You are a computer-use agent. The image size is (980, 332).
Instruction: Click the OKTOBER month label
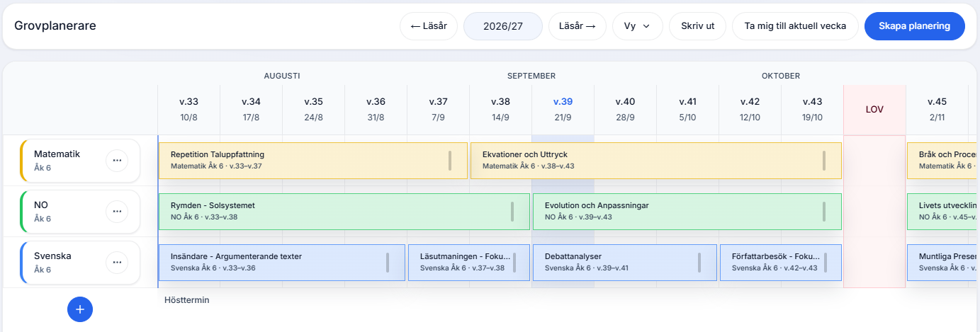781,76
